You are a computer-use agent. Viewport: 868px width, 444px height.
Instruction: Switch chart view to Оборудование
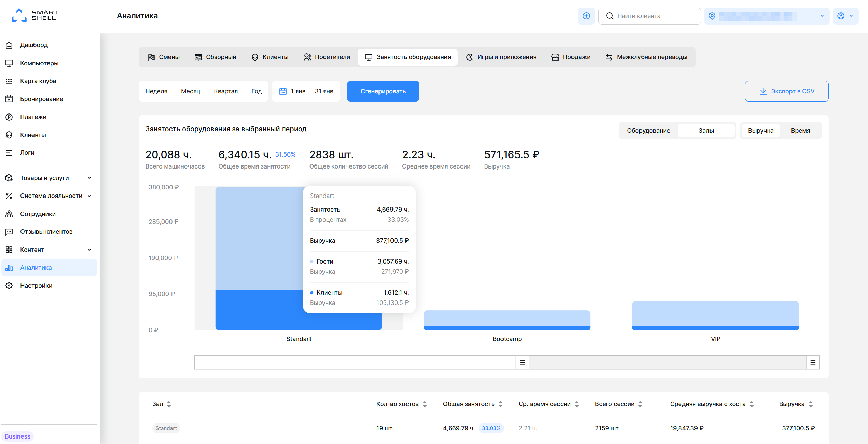point(648,131)
